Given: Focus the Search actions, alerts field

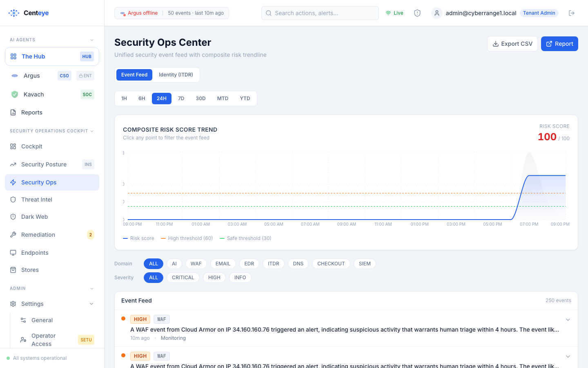Looking at the screenshot, I should (320, 13).
